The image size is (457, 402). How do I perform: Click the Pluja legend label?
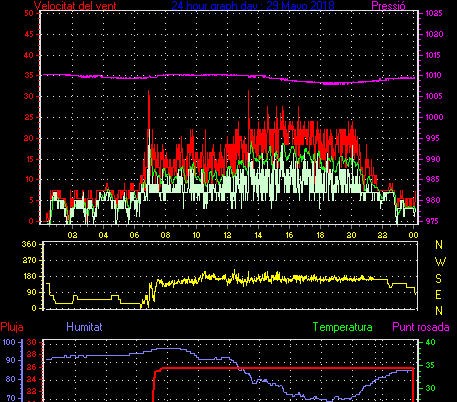[x=12, y=327]
